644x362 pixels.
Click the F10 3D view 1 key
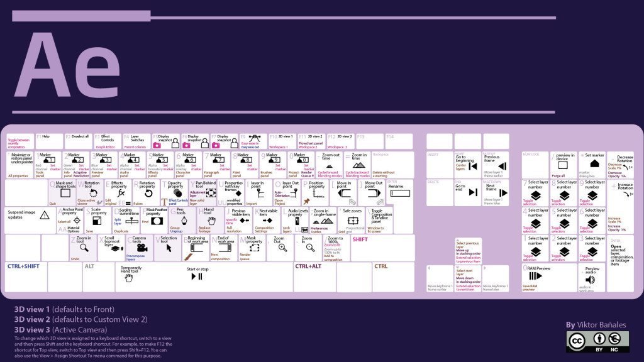[x=282, y=141]
